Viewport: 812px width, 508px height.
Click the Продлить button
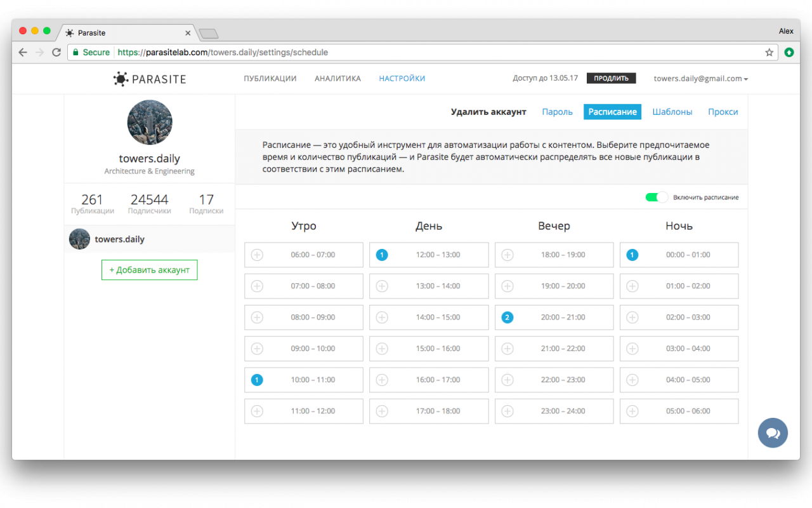(612, 78)
